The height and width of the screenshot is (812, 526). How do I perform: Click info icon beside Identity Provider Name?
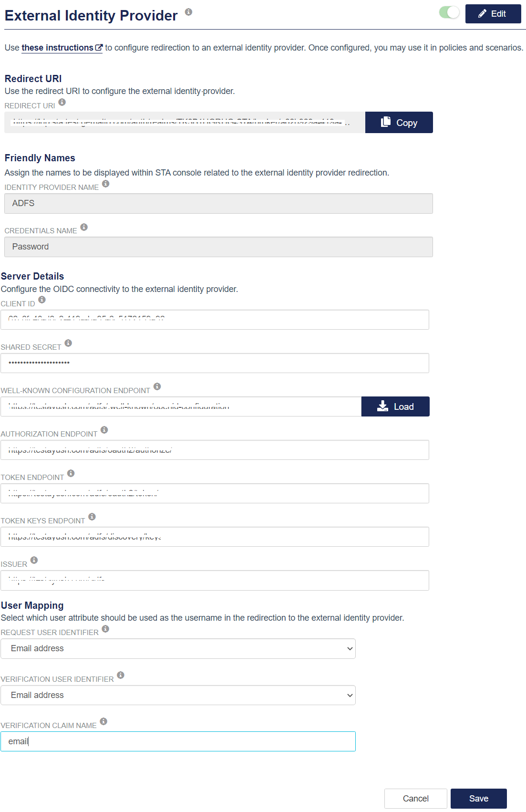pyautogui.click(x=106, y=184)
